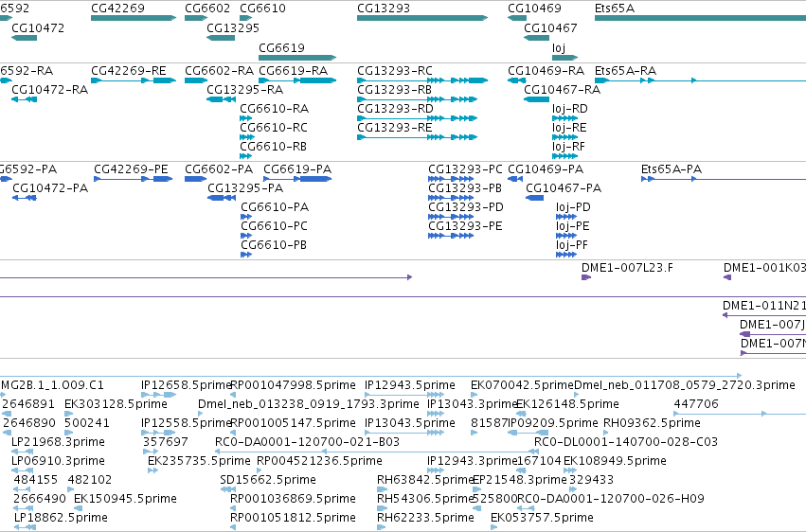Click the CG6610 gene label
Image resolution: width=806 pixels, height=532 pixels.
click(x=262, y=9)
